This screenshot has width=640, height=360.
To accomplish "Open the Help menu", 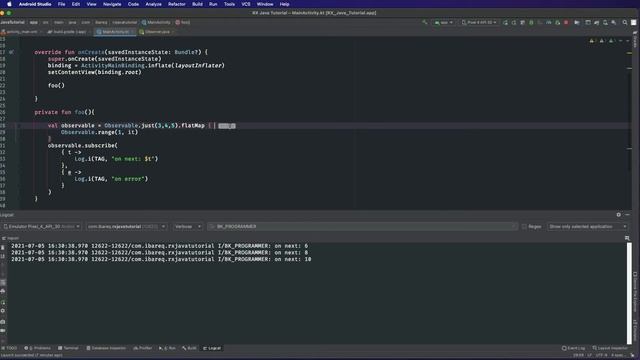I will pyautogui.click(x=284, y=4).
